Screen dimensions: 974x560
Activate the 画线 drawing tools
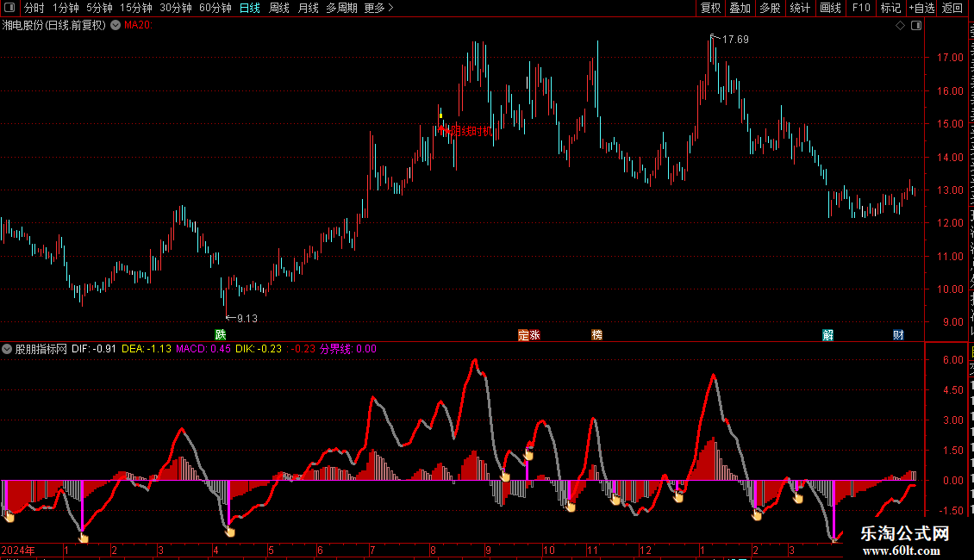(x=831, y=8)
